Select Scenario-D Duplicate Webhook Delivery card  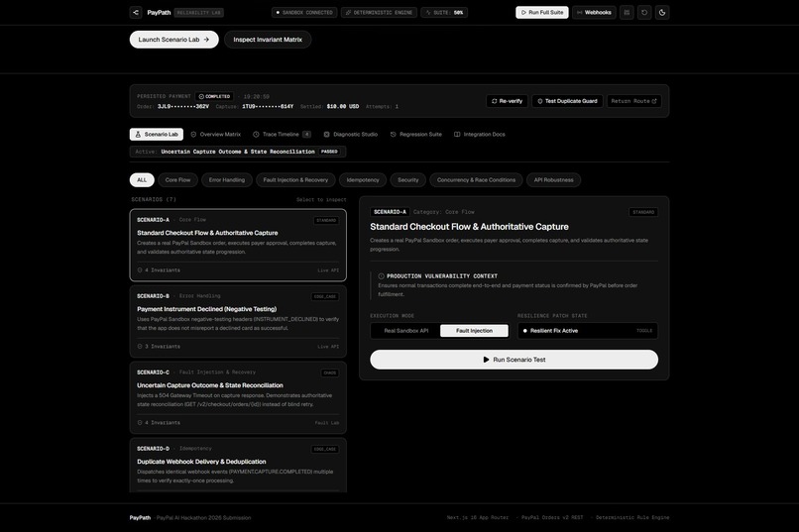(238, 466)
